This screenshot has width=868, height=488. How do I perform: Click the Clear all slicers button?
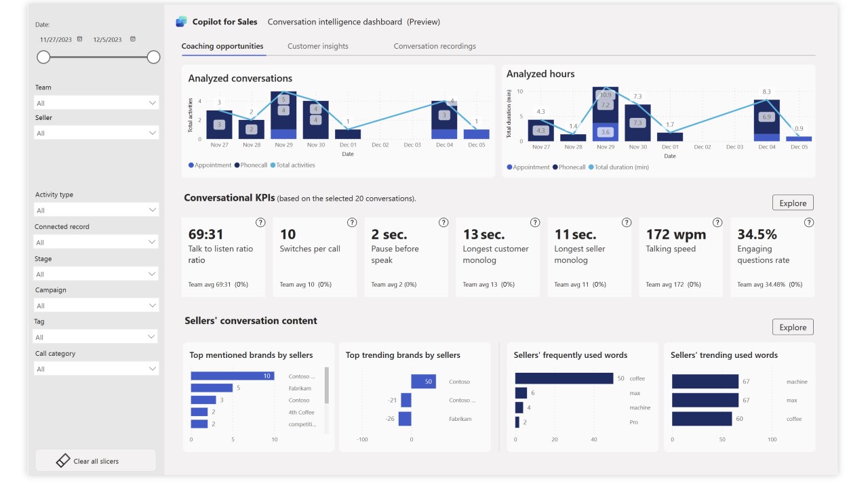(x=96, y=461)
